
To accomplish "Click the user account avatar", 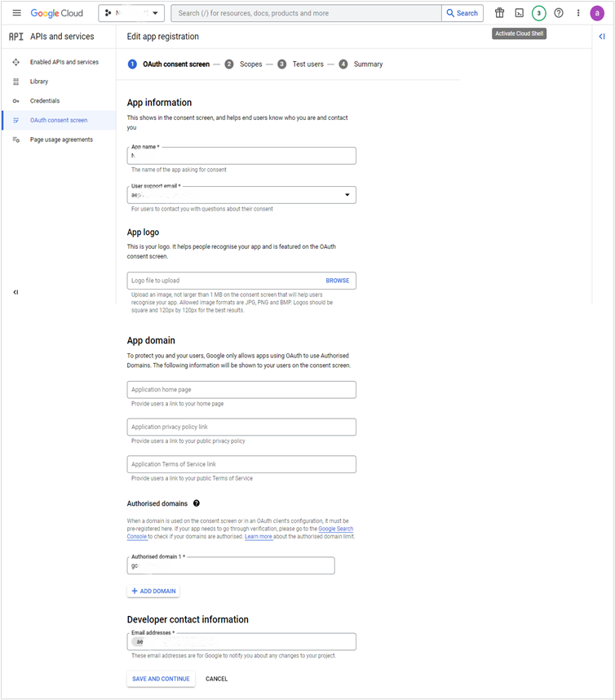I will pyautogui.click(x=597, y=13).
